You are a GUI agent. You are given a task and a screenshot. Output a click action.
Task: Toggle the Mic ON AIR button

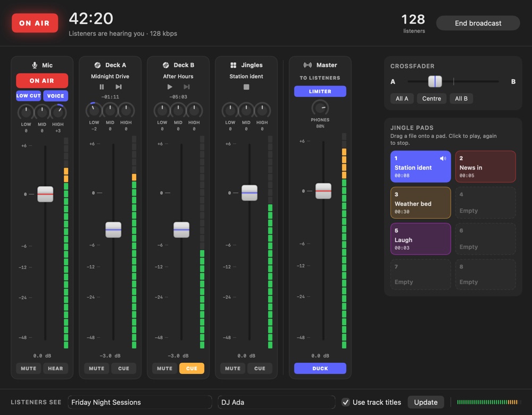pyautogui.click(x=42, y=81)
